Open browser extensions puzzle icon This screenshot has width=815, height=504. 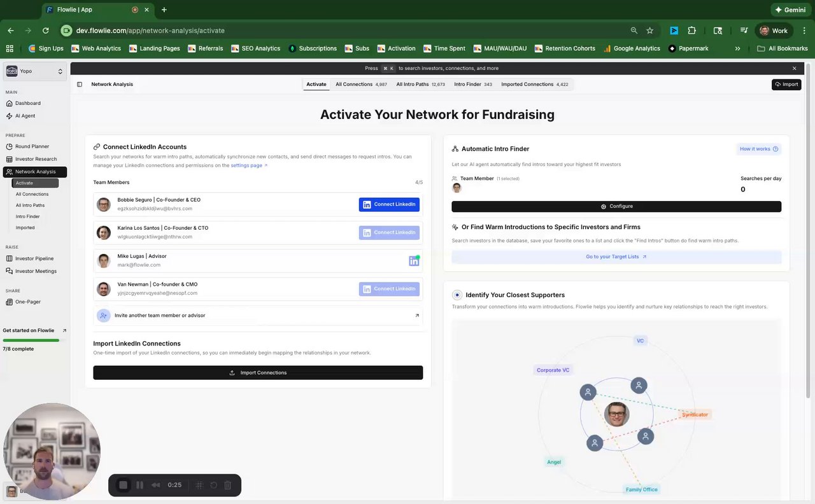692,31
